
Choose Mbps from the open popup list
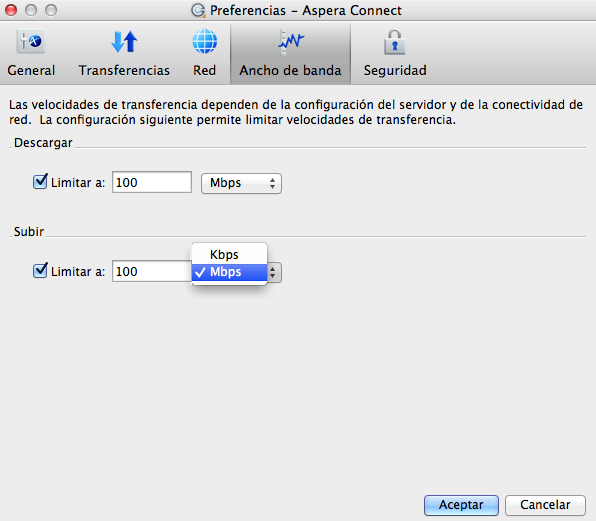pos(230,272)
